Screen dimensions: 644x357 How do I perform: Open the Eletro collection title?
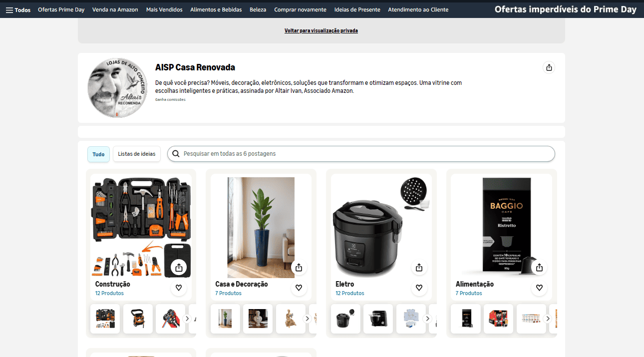345,284
